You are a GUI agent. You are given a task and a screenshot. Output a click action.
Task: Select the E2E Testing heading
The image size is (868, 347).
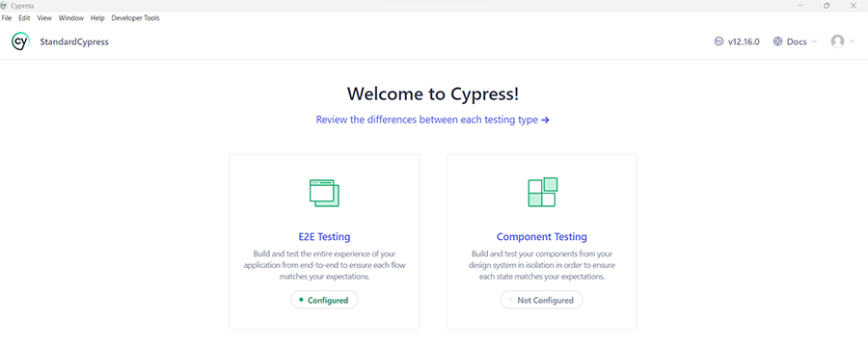(324, 237)
